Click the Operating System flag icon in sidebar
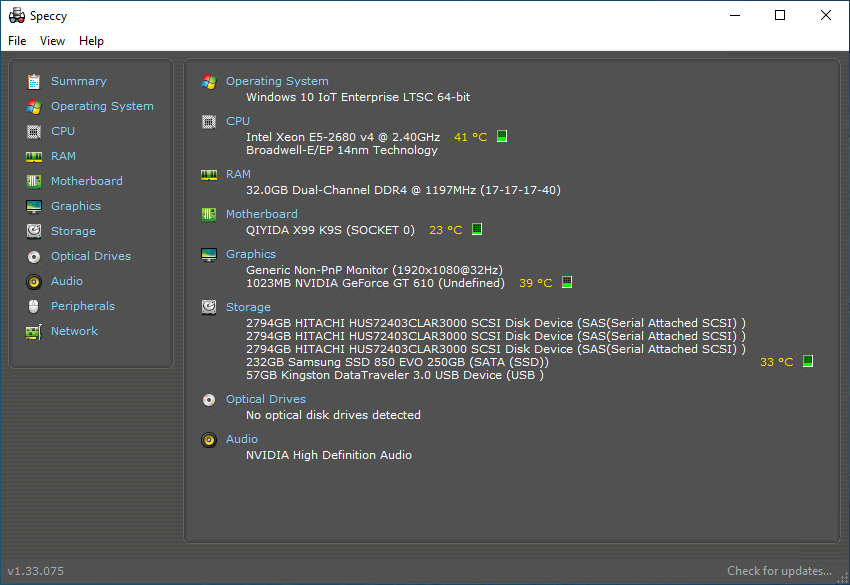850x585 pixels. (34, 106)
